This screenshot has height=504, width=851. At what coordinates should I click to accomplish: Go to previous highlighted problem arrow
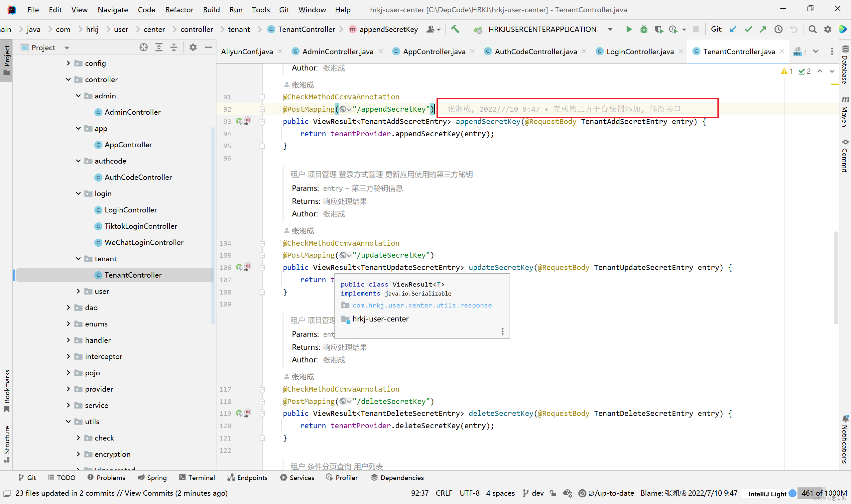819,71
